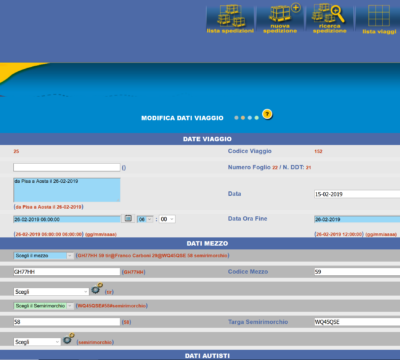Open the Scegli il mezzo dropdown
400x360 pixels.
point(43,256)
